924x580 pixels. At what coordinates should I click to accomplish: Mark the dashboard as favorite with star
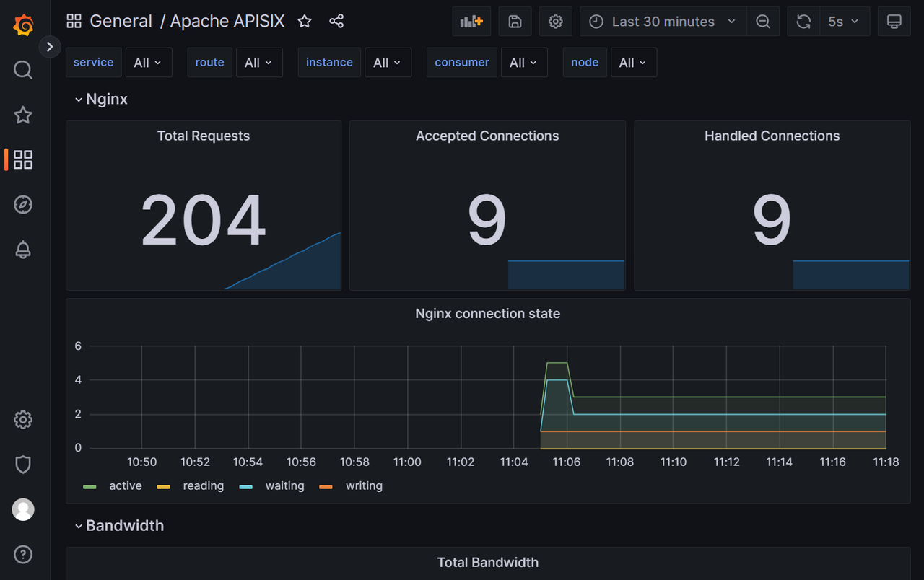pyautogui.click(x=305, y=22)
